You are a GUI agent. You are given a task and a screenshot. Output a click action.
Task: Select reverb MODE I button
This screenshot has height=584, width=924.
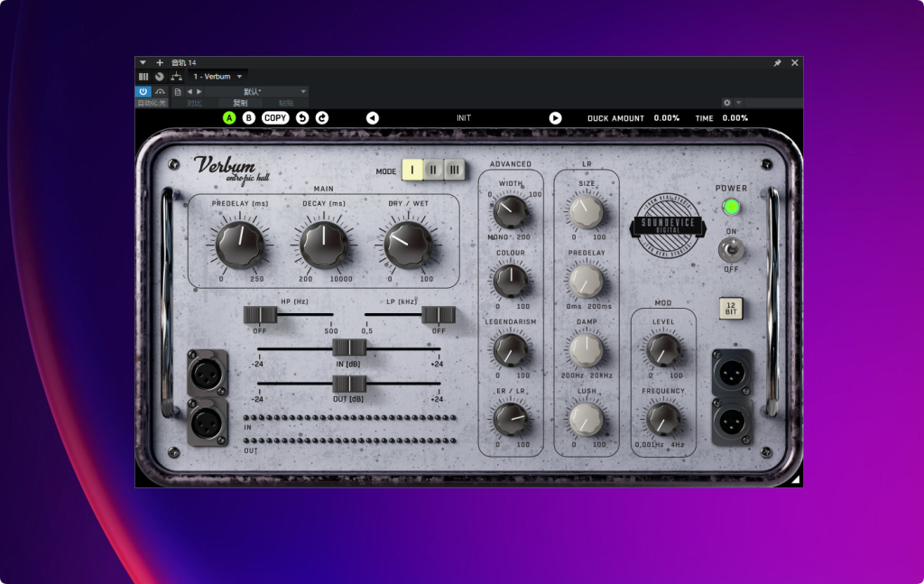412,171
